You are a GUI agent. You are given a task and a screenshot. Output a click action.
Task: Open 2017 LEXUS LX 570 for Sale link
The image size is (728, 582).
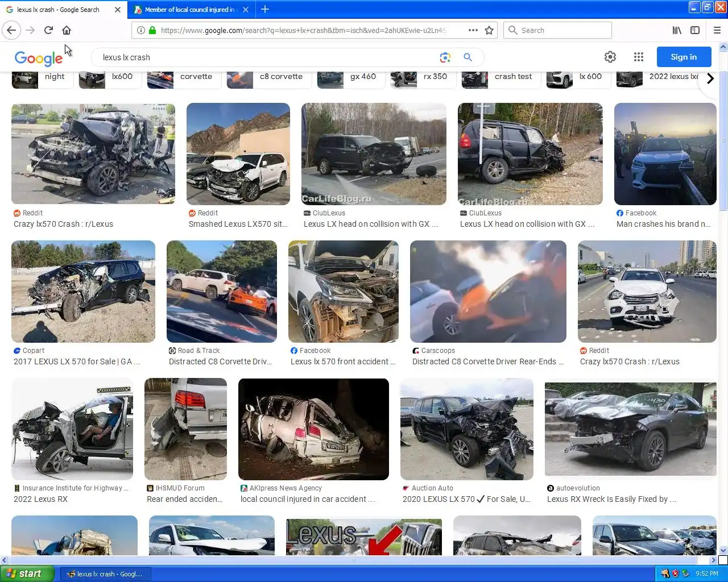click(x=77, y=361)
